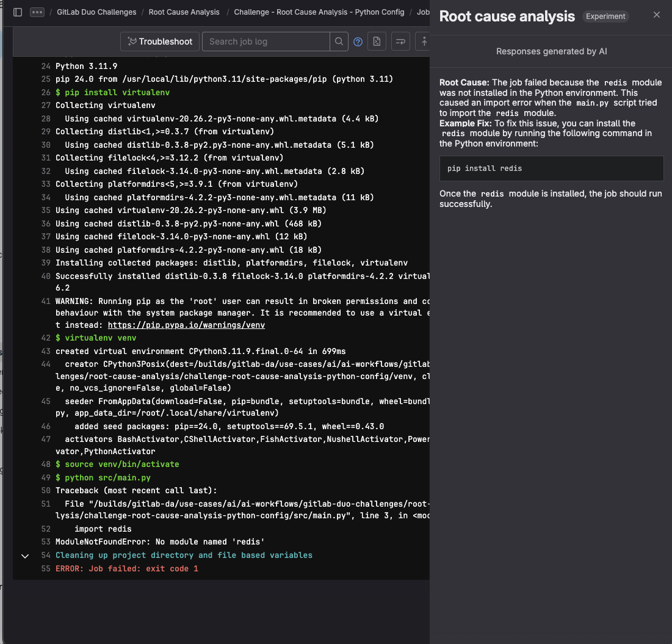672x644 pixels.
Task: Click log line number 26
Action: [x=46, y=92]
